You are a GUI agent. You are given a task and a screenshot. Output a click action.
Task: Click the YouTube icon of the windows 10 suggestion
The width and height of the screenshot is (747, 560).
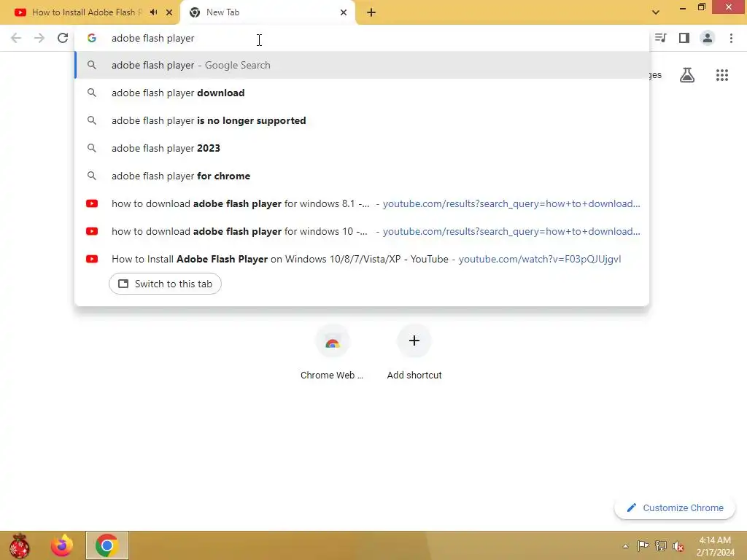tap(92, 231)
